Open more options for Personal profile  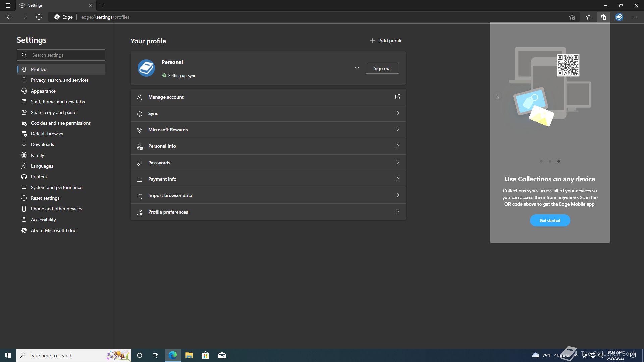[357, 68]
